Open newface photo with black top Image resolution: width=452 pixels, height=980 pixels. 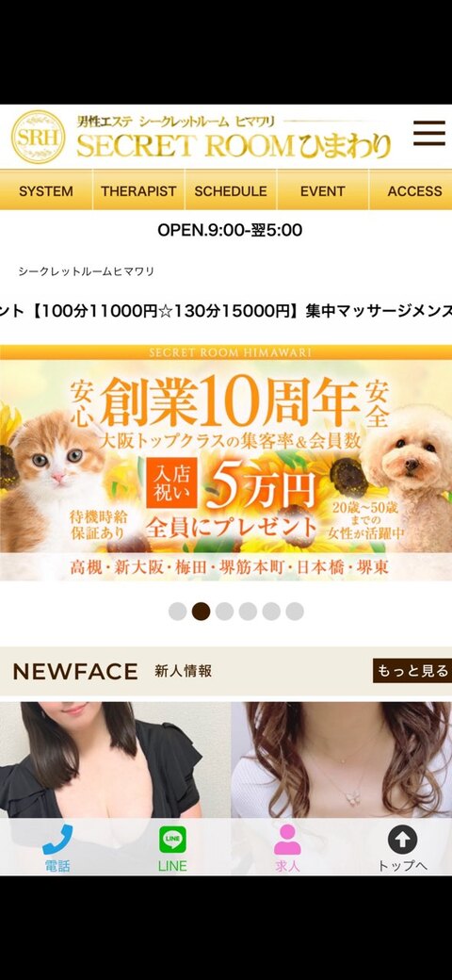(x=115, y=759)
